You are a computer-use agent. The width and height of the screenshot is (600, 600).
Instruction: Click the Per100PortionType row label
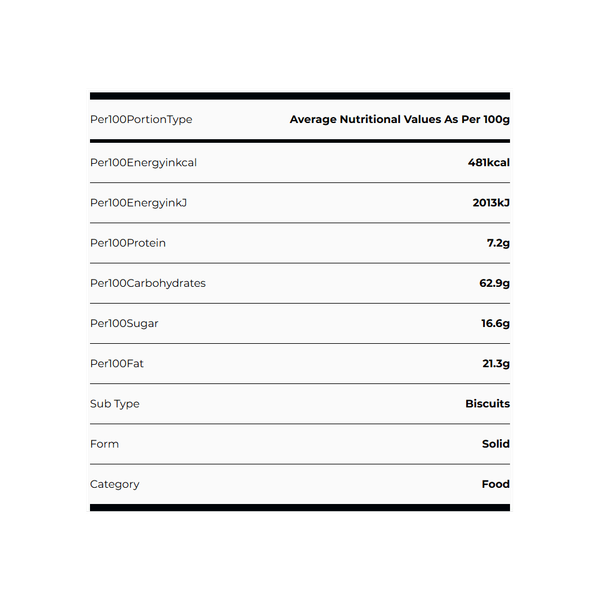(x=141, y=120)
